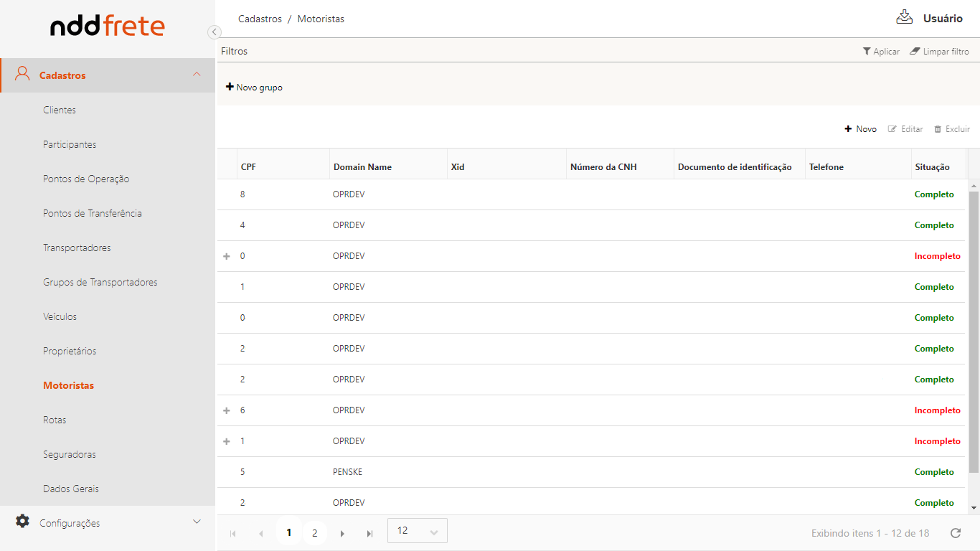Sort by the Situação column header
Screen dimensions: 980x551
coord(932,167)
